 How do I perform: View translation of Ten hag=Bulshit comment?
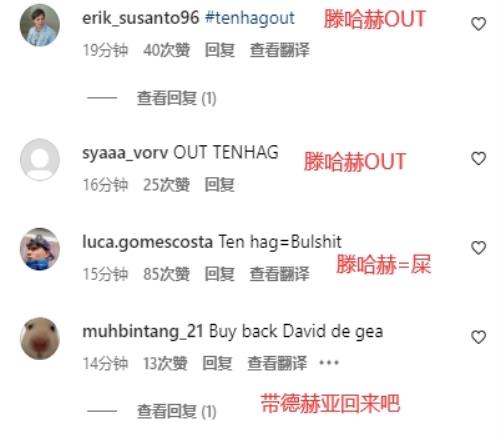click(x=279, y=274)
